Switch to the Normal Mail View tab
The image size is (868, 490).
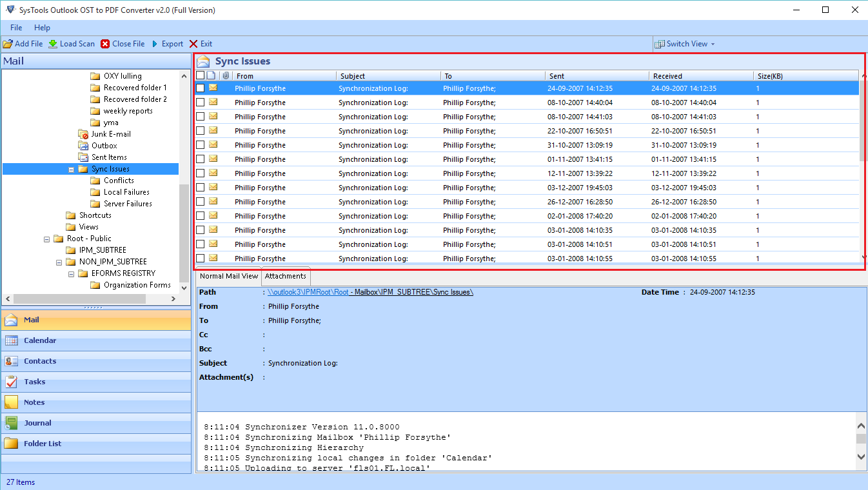pos(228,276)
